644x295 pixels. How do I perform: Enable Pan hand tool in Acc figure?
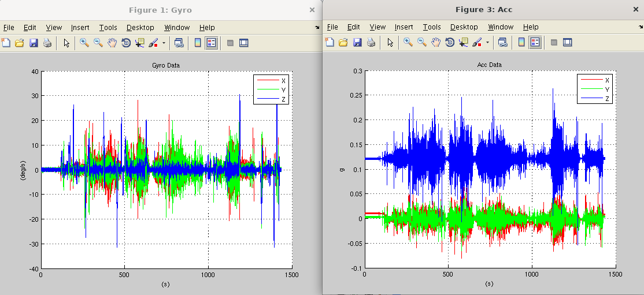point(436,42)
